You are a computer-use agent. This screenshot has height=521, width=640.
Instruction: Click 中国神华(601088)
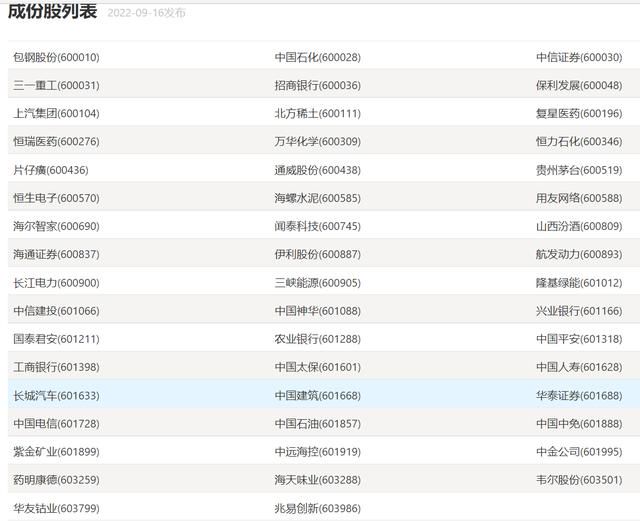click(x=318, y=311)
